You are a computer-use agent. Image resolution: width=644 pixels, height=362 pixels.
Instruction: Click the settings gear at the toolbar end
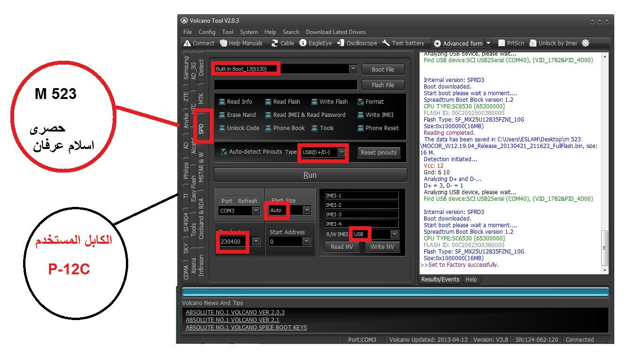click(586, 43)
